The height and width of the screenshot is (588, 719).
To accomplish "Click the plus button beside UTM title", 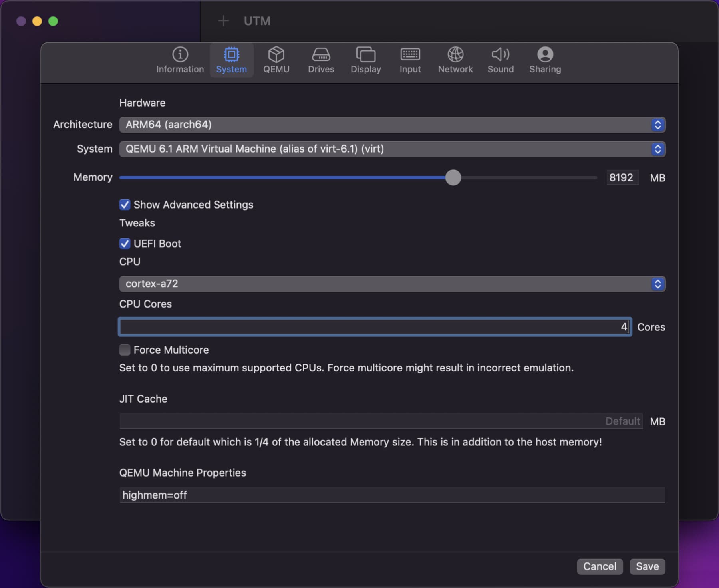I will point(224,21).
